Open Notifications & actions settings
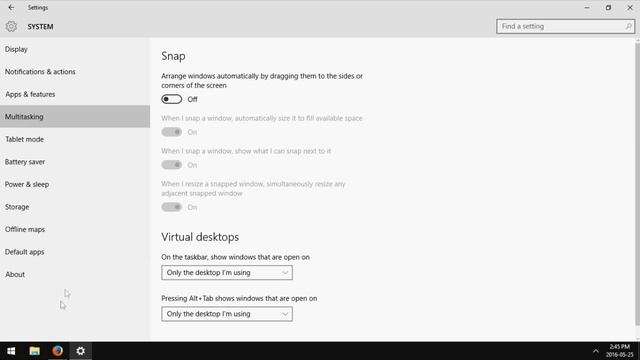This screenshot has width=640, height=360. coord(75,71)
